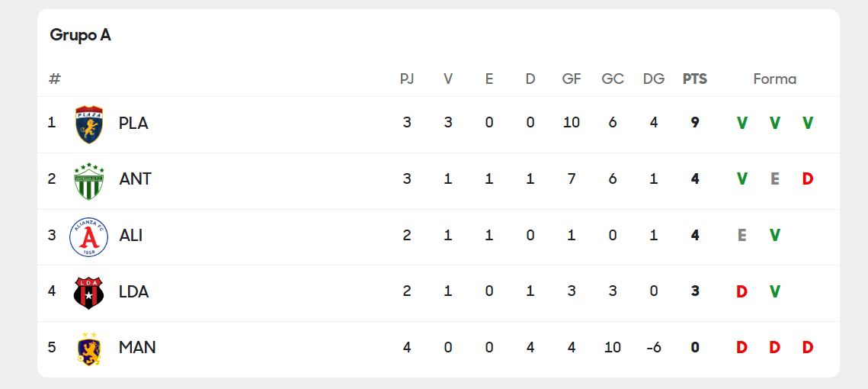Click the Forma column header
This screenshot has height=389, width=868.
(774, 79)
